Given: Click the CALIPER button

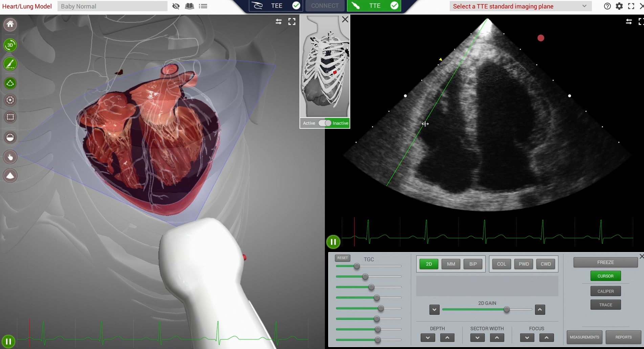Looking at the screenshot, I should [606, 291].
